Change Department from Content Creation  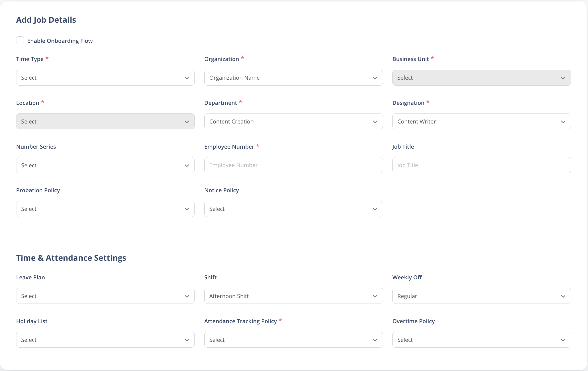(x=294, y=122)
